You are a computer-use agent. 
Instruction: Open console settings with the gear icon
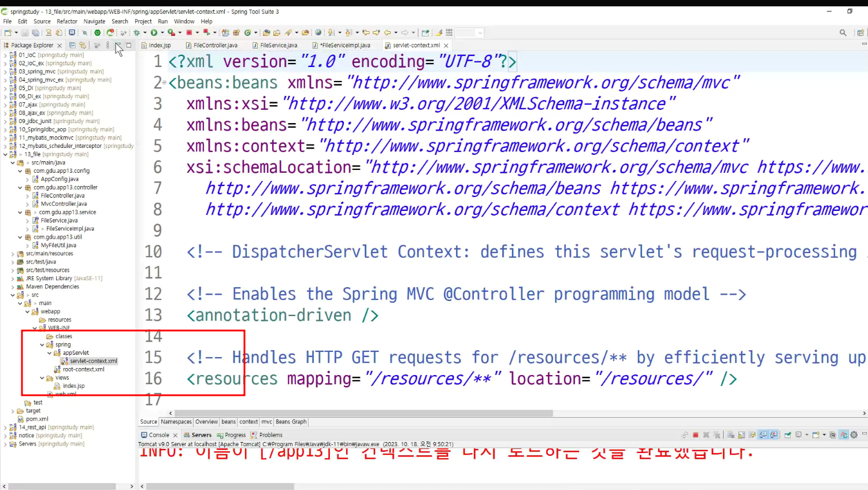click(x=854, y=435)
